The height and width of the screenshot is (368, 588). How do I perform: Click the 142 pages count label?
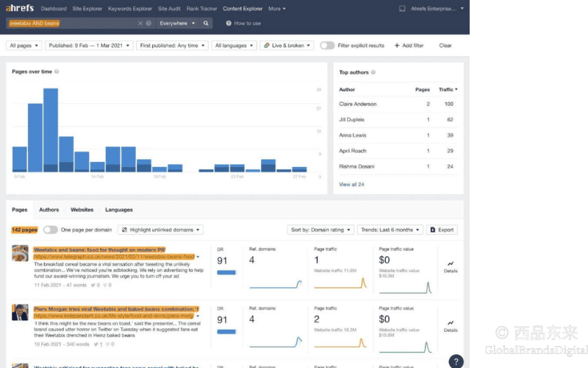(x=24, y=230)
